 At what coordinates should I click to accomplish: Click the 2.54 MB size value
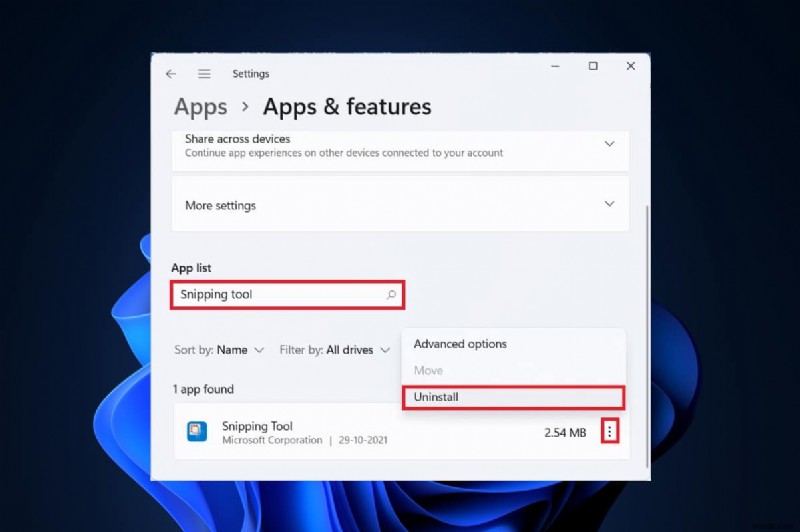pyautogui.click(x=565, y=433)
